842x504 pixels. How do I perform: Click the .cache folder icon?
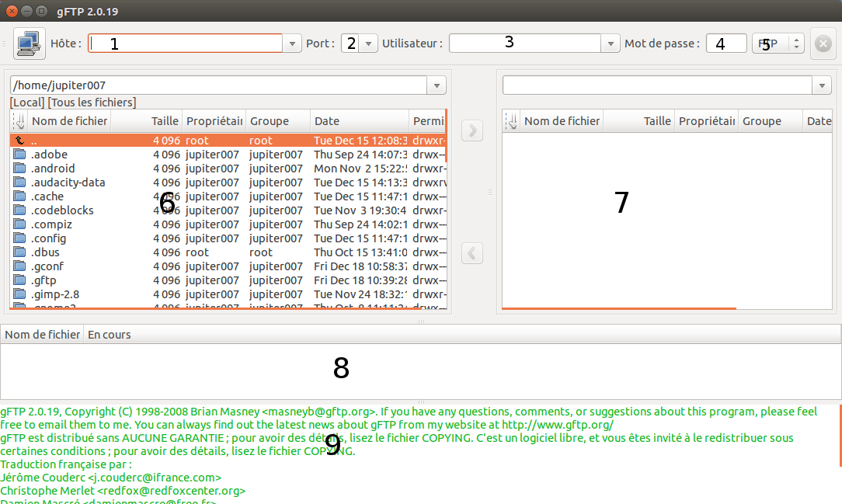20,196
